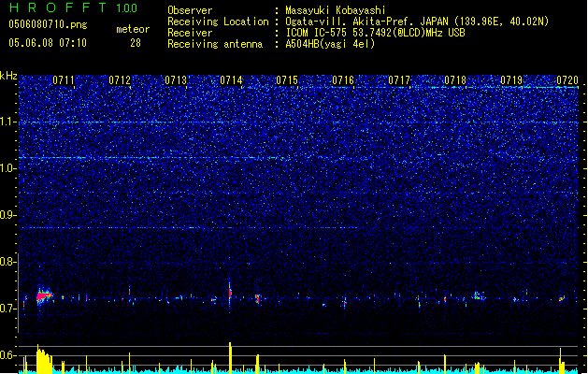588x374 pixels.
Task: Click the 'Observer' field label
Action: 190,10
